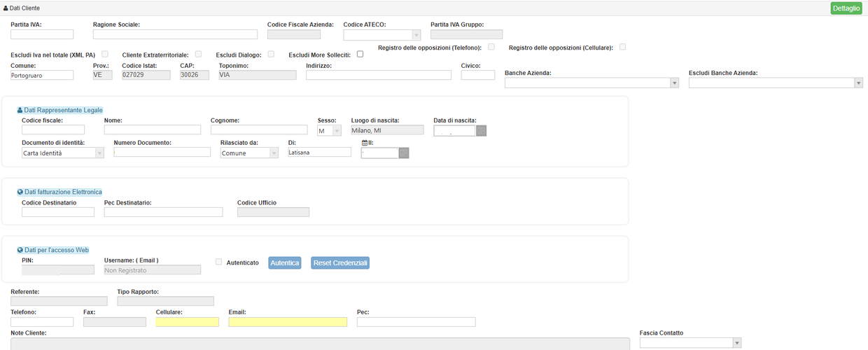
Task: Click the yellow Email input field
Action: pos(288,322)
